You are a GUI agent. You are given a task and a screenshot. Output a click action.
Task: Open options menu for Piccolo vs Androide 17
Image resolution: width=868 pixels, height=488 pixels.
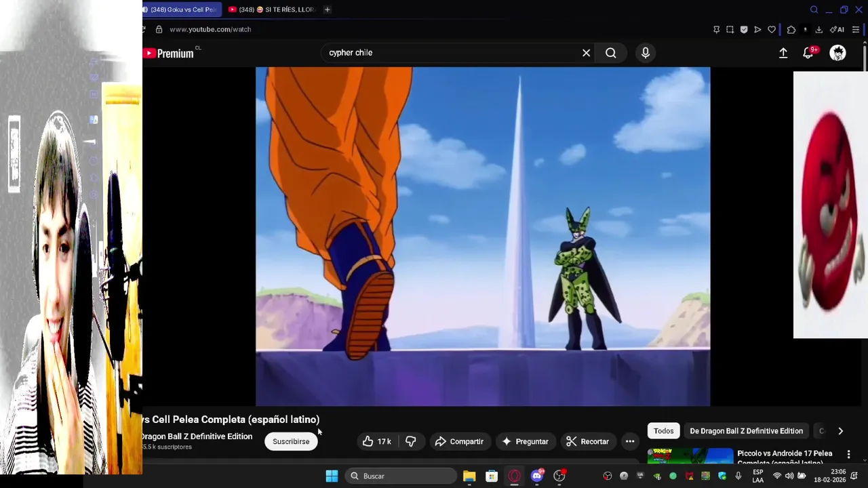tap(848, 454)
